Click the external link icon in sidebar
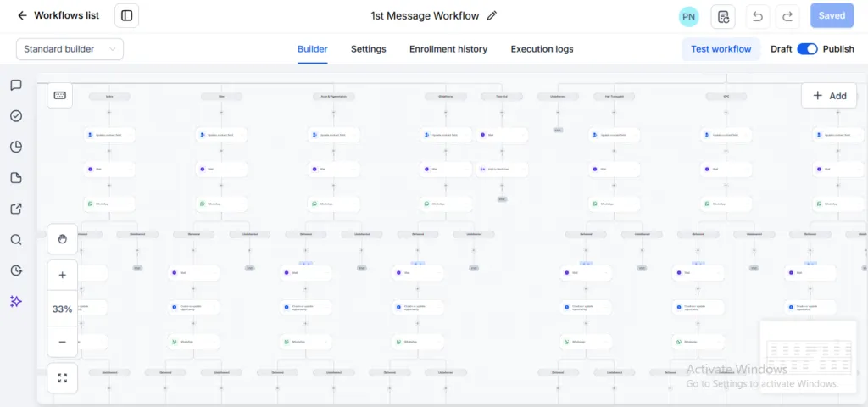This screenshot has height=407, width=868. coord(16,209)
